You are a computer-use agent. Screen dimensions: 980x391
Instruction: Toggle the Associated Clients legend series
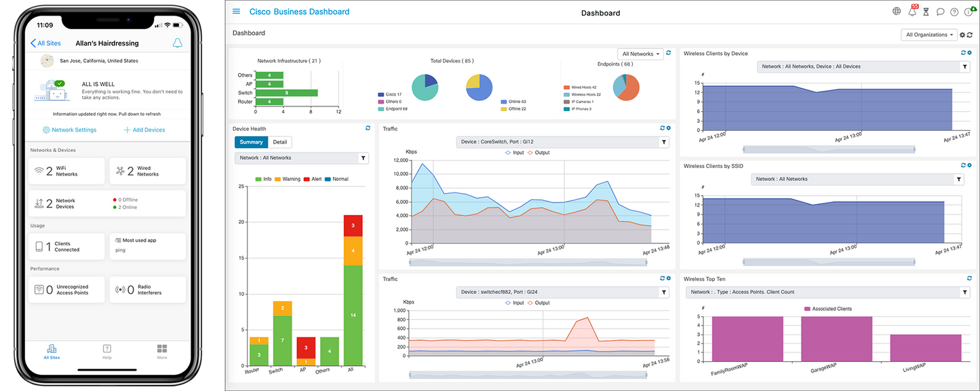click(827, 308)
